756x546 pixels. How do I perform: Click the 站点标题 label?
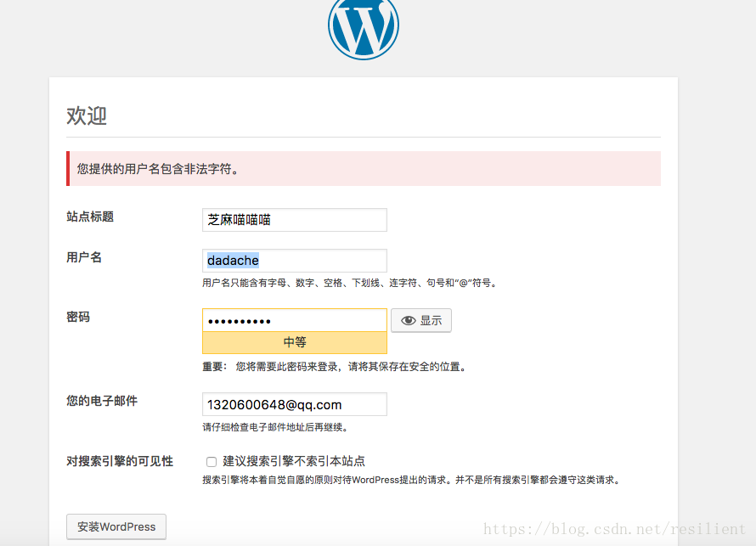pyautogui.click(x=90, y=217)
